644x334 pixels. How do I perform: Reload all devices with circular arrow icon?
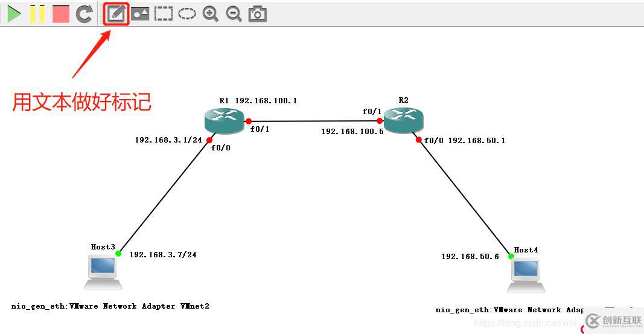84,14
